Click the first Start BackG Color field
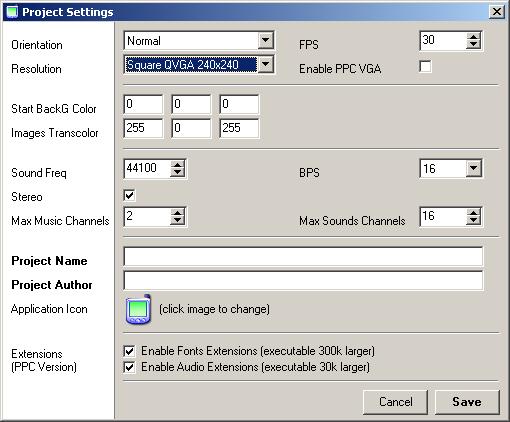The width and height of the screenshot is (510, 422). point(143,104)
